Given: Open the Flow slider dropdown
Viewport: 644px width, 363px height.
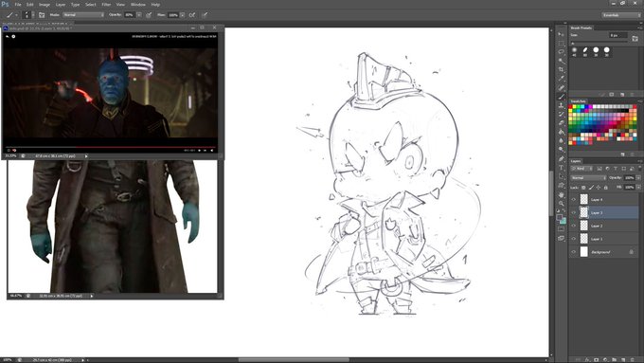Looking at the screenshot, I should pos(183,15).
